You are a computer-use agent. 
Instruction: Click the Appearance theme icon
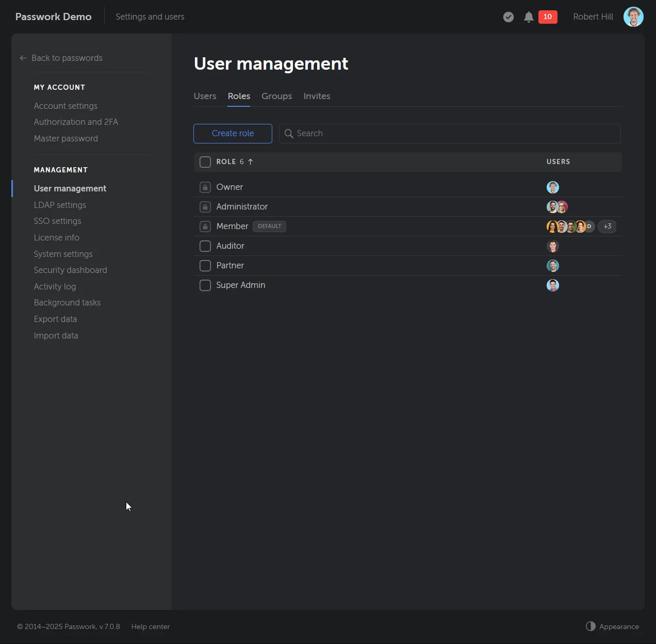point(591,626)
